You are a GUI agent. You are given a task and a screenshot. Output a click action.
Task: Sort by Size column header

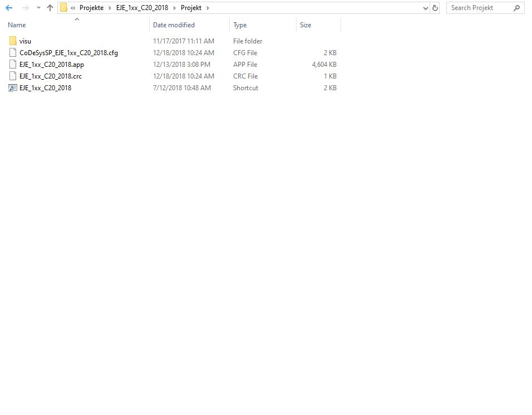306,25
